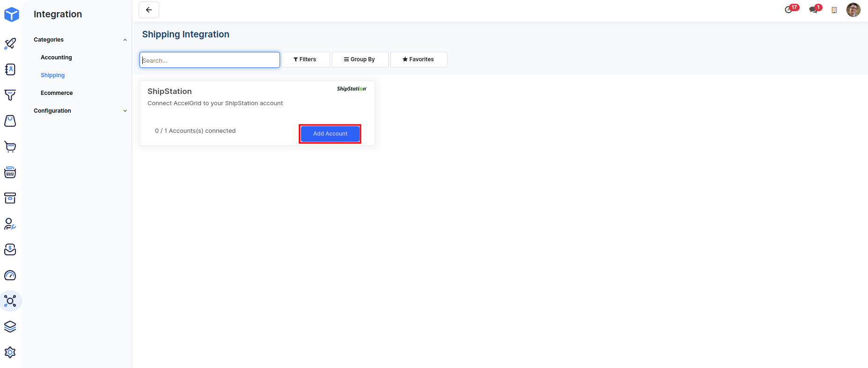Screen dimensions: 868x368
Task: Open the Filters dropdown
Action: pos(305,59)
